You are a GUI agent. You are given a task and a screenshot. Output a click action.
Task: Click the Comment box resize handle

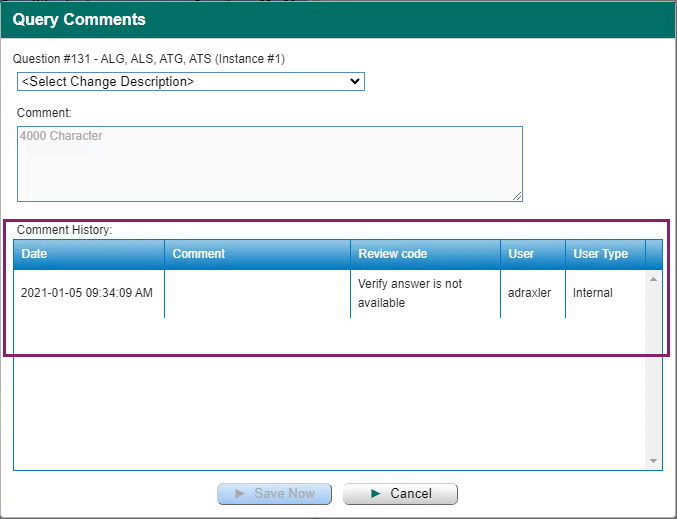[517, 196]
